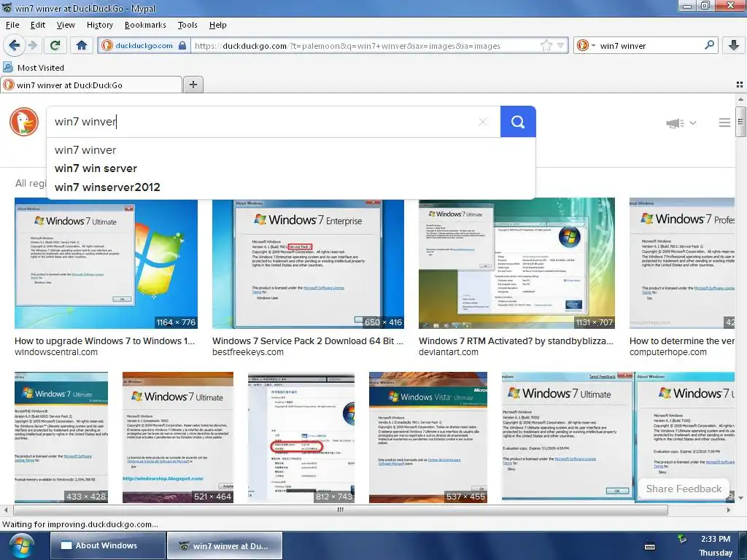Go forward with the forward arrow
Image resolution: width=747 pixels, height=560 pixels.
click(32, 46)
